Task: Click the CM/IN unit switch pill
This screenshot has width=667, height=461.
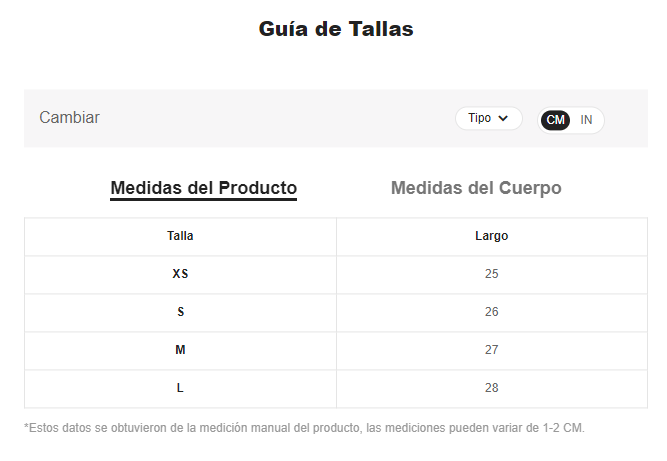Action: pyautogui.click(x=570, y=120)
